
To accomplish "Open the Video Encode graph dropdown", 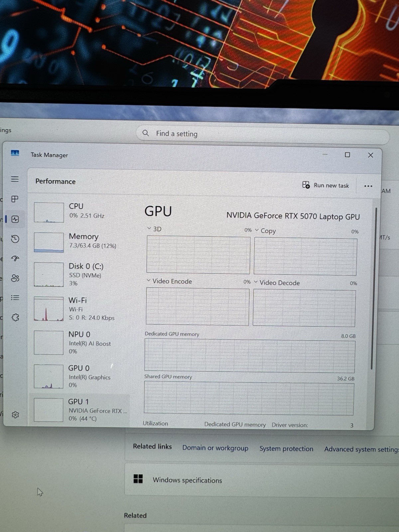I will [149, 281].
